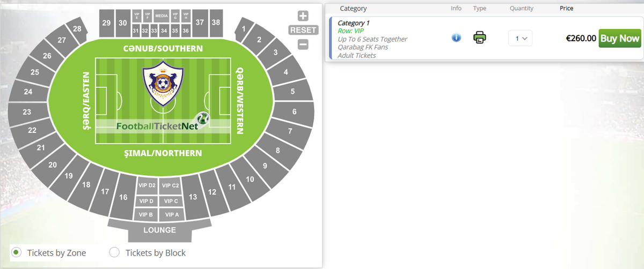Zoom in the stadium map with plus icon
Viewport: 644px width, 269px height.
(303, 16)
